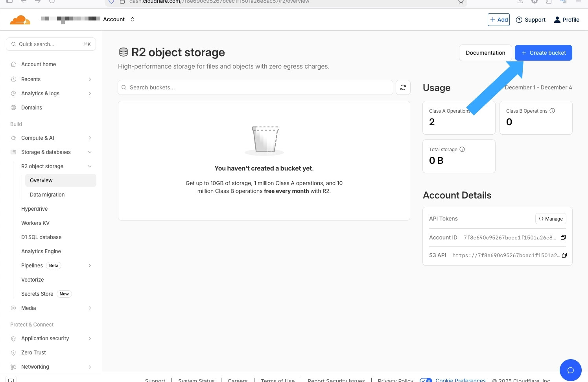Open the Account switcher dropdown
Viewport: 588px width, 382px height.
[133, 19]
